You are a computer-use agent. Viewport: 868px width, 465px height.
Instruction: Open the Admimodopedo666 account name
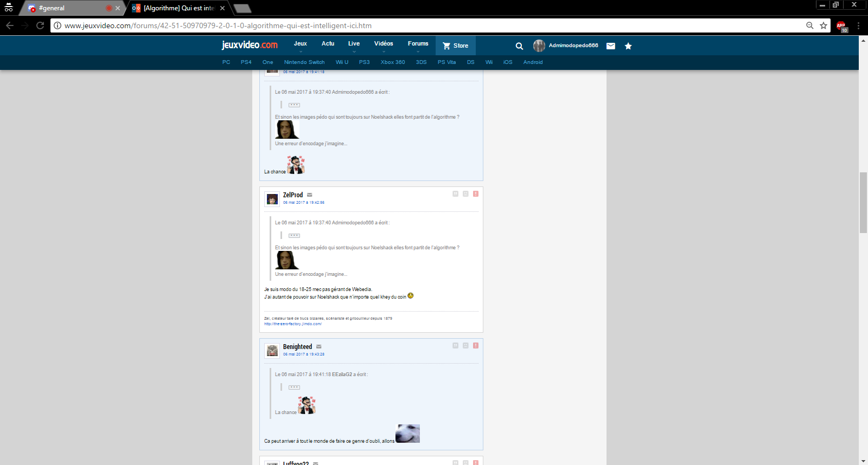(573, 46)
